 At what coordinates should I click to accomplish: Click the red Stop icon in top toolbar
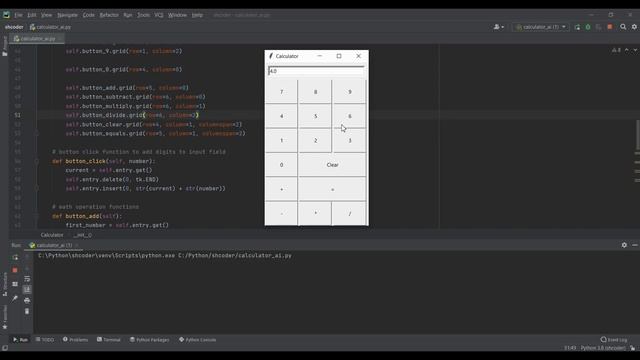610,27
